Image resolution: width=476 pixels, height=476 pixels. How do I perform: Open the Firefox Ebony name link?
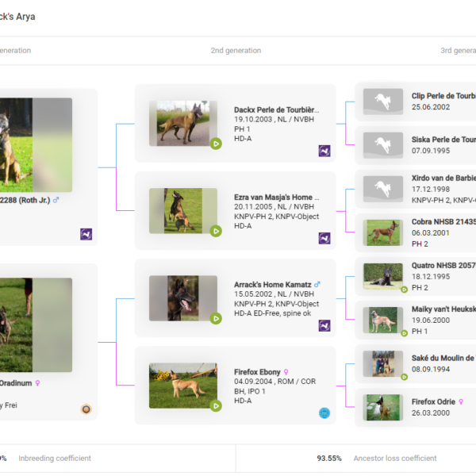tap(258, 371)
